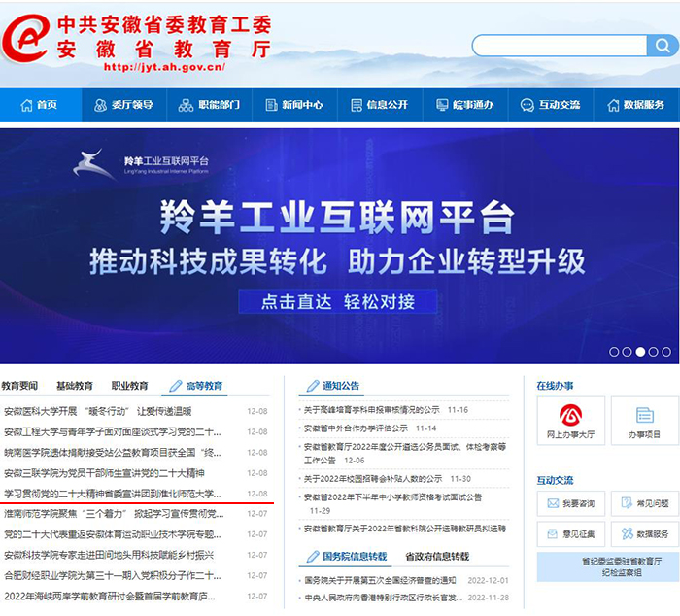Open article 淮南师范学院聚焦"三个着力"
680x616 pixels.
point(114,514)
